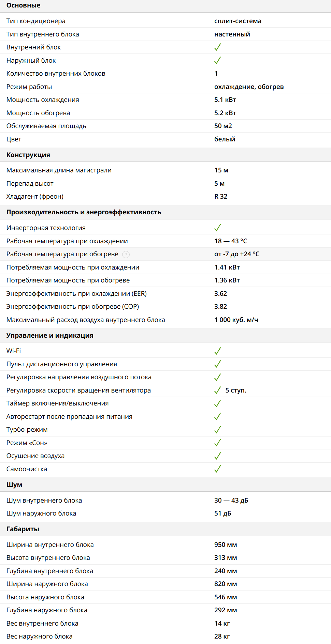The image size is (331, 644).
Task: Click the Управление и индикация header
Action: pos(50,336)
